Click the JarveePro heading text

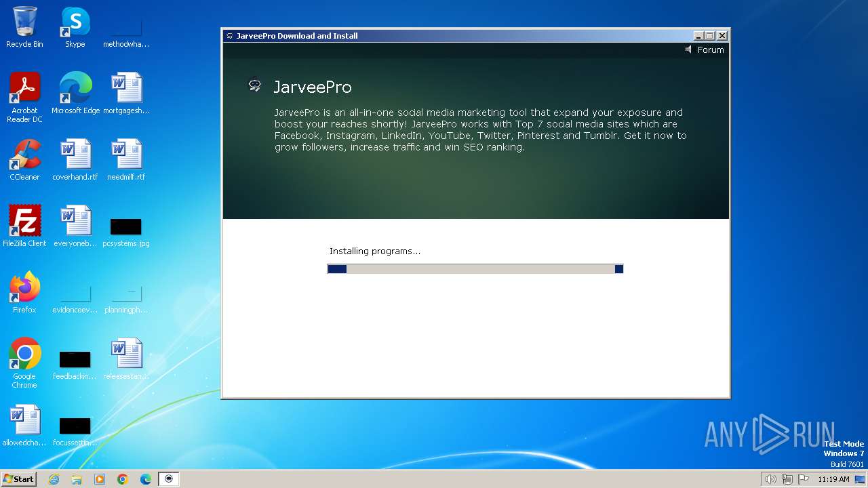[312, 87]
